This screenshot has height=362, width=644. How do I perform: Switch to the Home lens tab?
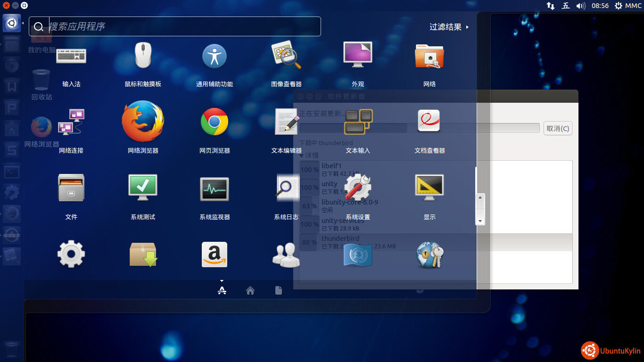click(250, 291)
